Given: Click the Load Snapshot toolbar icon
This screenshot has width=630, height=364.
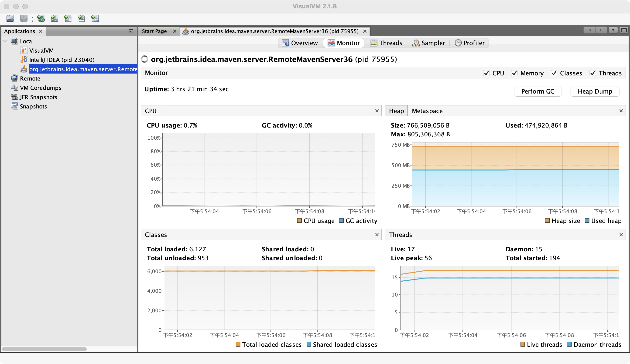Looking at the screenshot, I should click(x=10, y=18).
